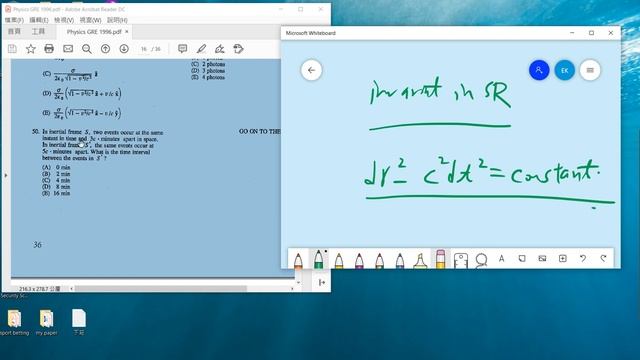Click the Print icon in Acrobat toolbar

click(x=49, y=49)
